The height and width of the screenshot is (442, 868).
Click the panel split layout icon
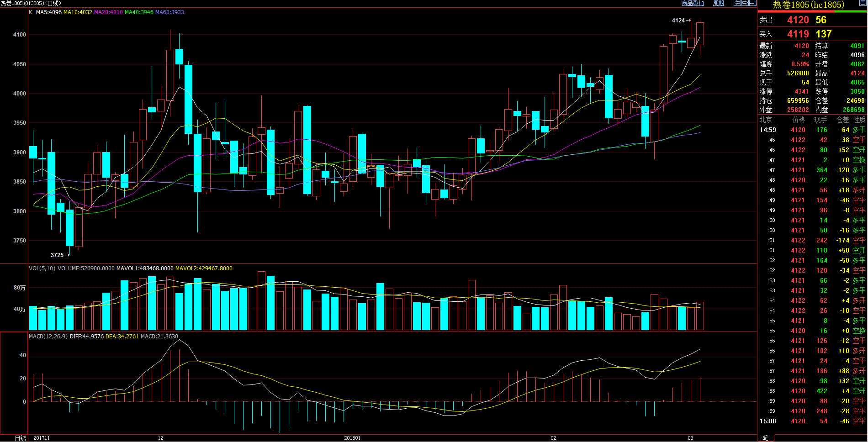pyautogui.click(x=752, y=3)
